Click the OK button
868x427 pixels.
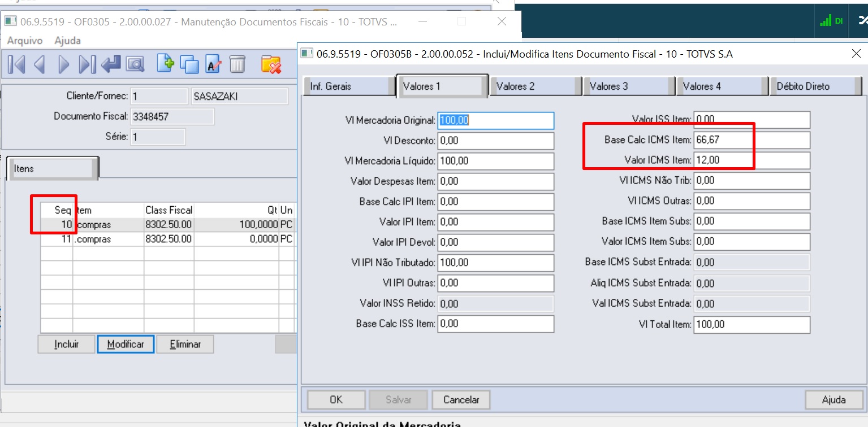tap(336, 400)
